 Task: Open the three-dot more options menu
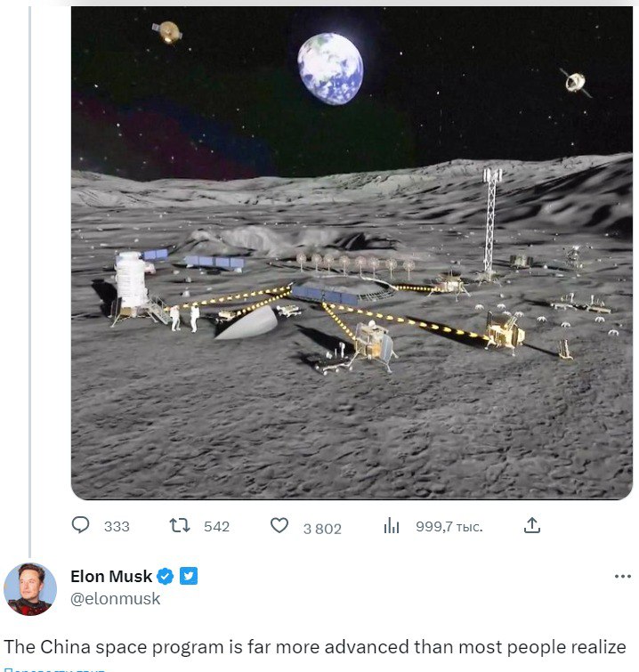tap(622, 577)
